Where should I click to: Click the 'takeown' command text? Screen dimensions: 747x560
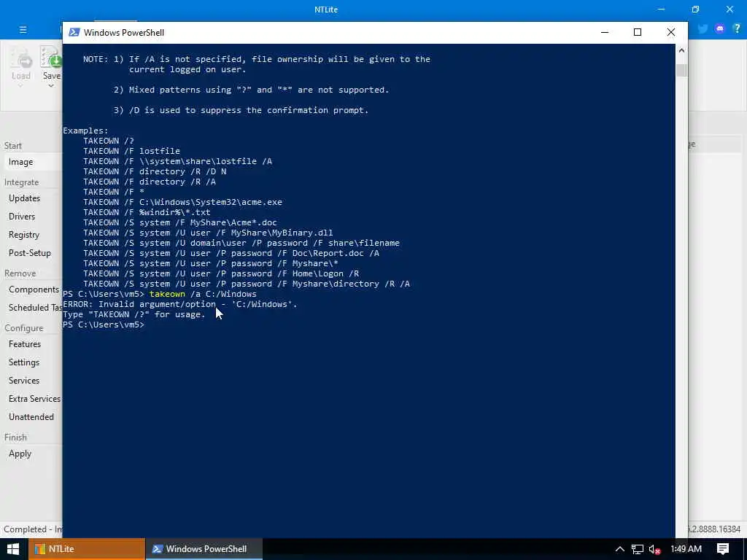pyautogui.click(x=167, y=295)
